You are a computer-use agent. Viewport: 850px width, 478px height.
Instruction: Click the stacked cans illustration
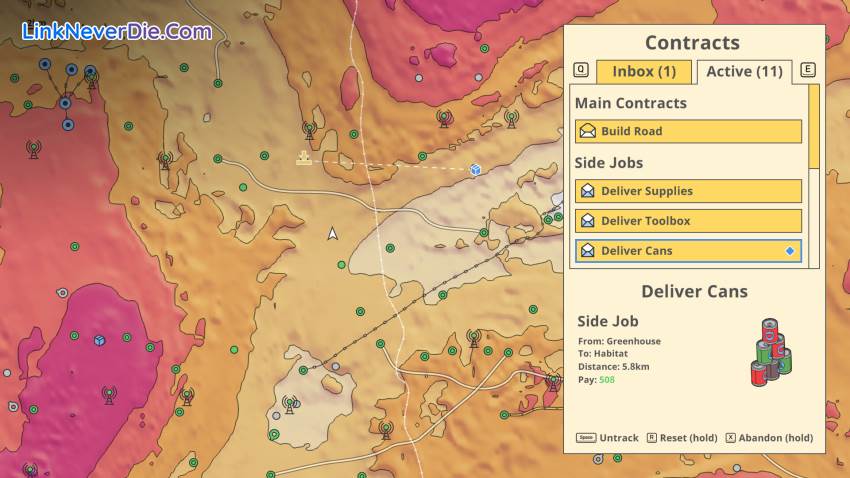pos(770,352)
